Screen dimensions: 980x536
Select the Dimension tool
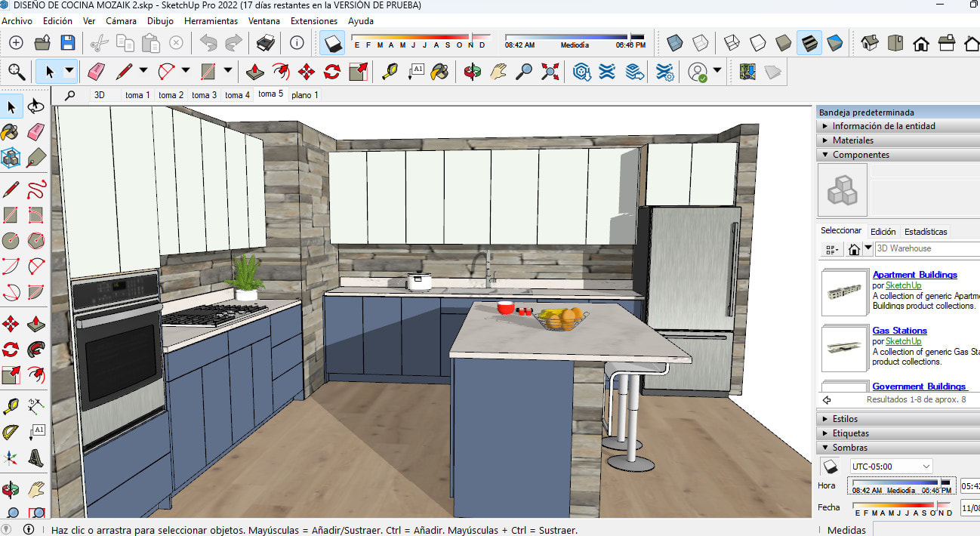pyautogui.click(x=36, y=407)
